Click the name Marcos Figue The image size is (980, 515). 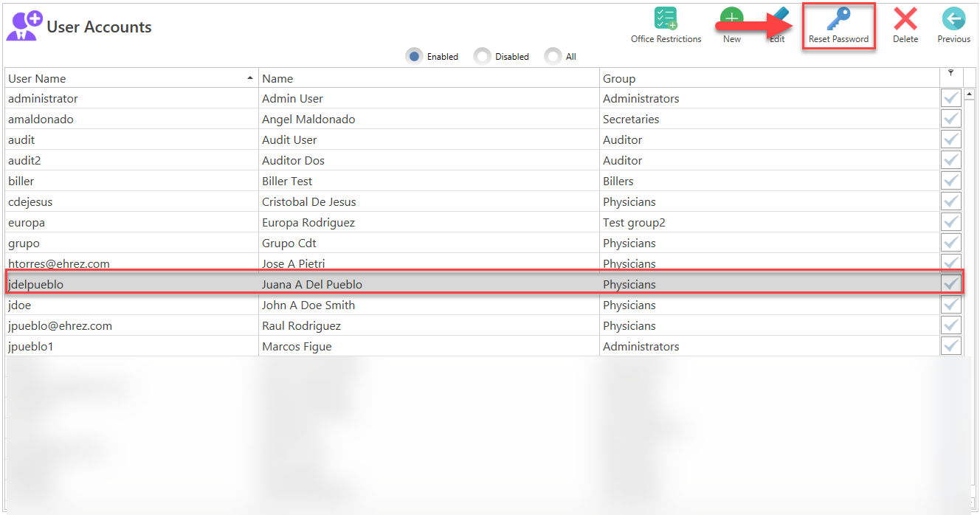297,346
